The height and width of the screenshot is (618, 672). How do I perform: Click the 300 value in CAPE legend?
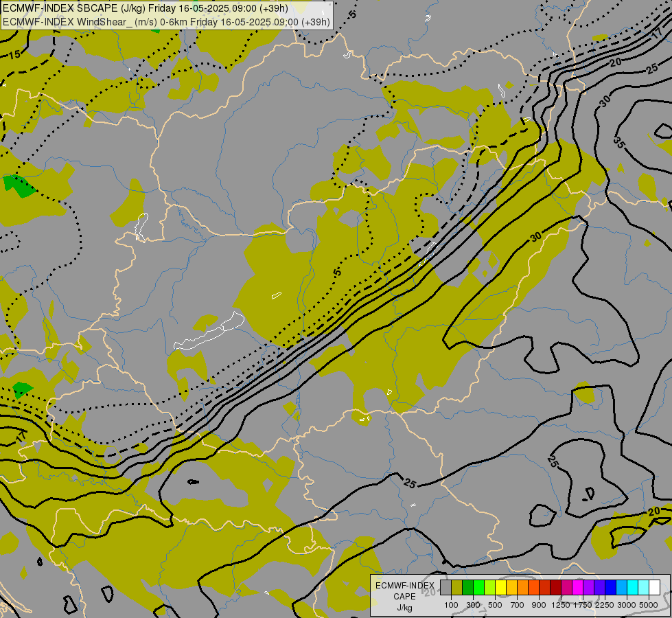(x=473, y=605)
